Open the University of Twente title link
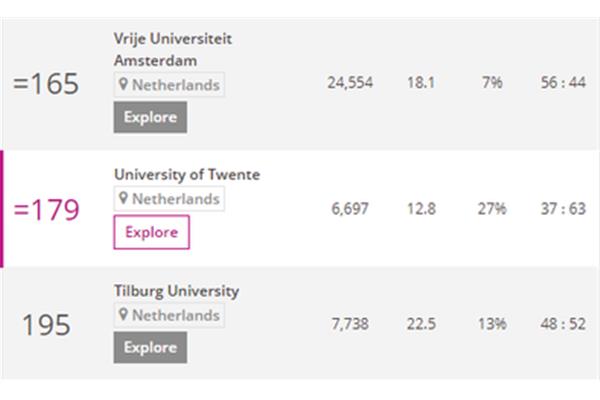600x400 pixels. point(187,175)
